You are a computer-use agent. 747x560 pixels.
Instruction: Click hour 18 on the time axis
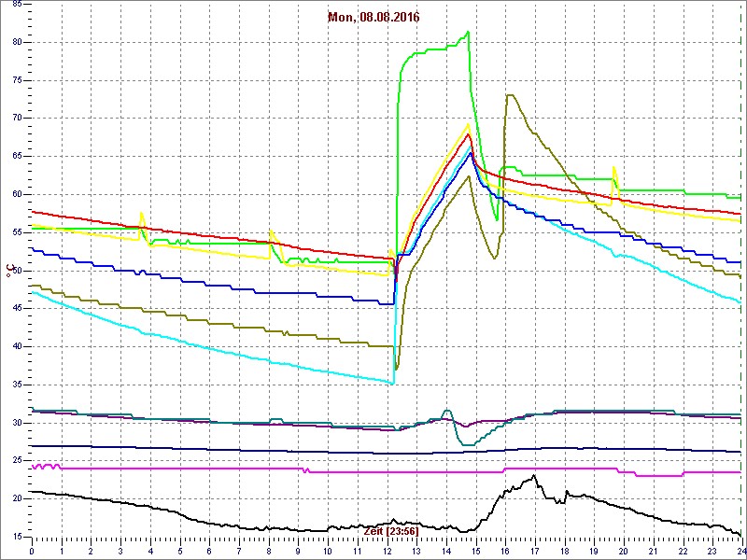(x=564, y=550)
